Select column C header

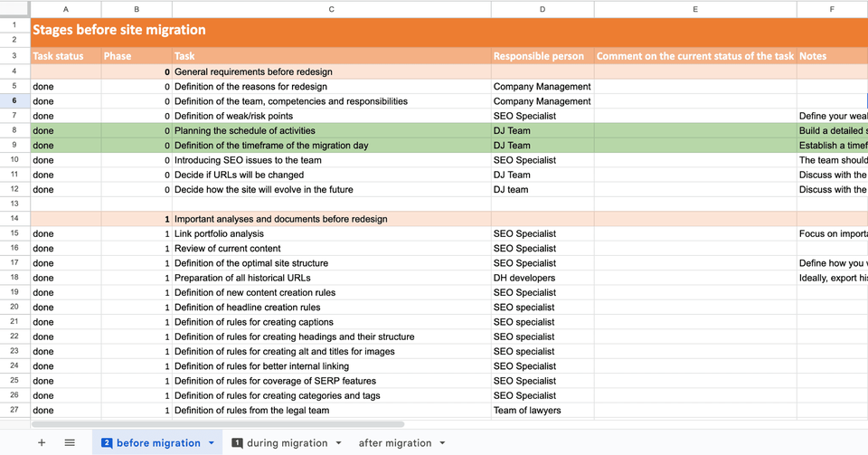(331, 9)
